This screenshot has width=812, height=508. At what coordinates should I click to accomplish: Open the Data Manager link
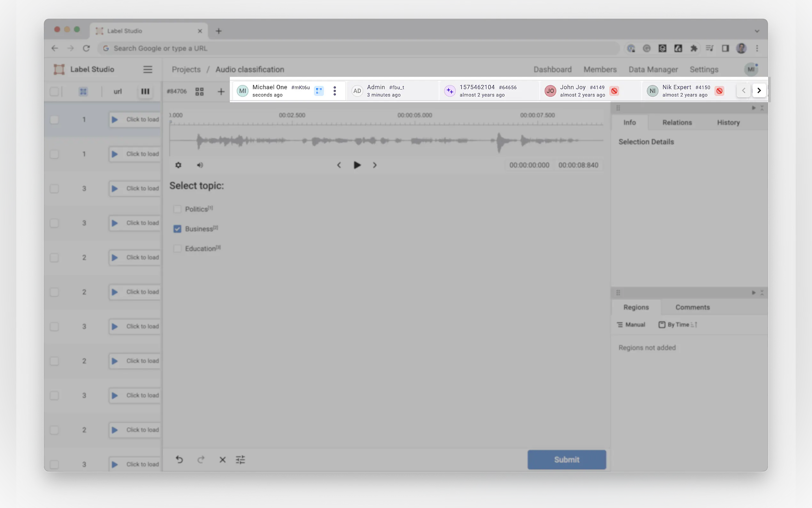tap(653, 69)
